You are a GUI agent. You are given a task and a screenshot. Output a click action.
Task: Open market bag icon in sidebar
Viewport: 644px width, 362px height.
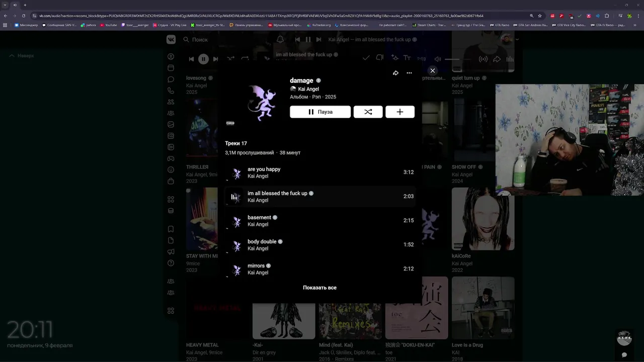tap(171, 182)
